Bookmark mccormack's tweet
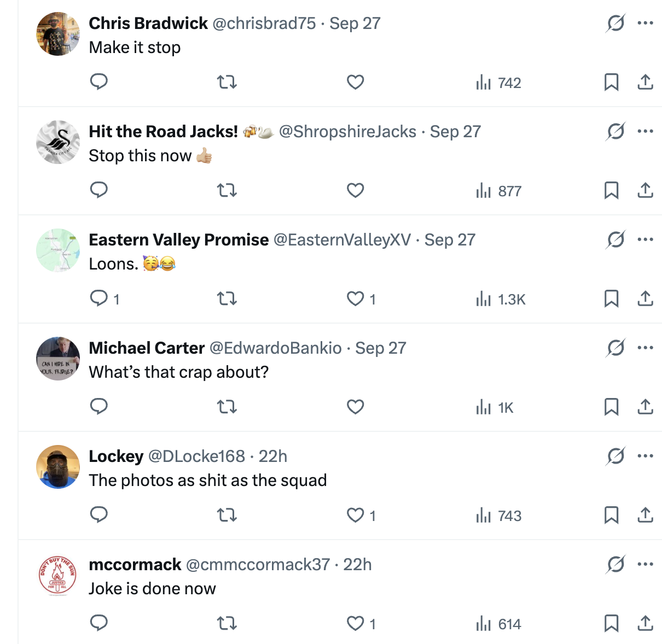The height and width of the screenshot is (644, 662). [611, 623]
